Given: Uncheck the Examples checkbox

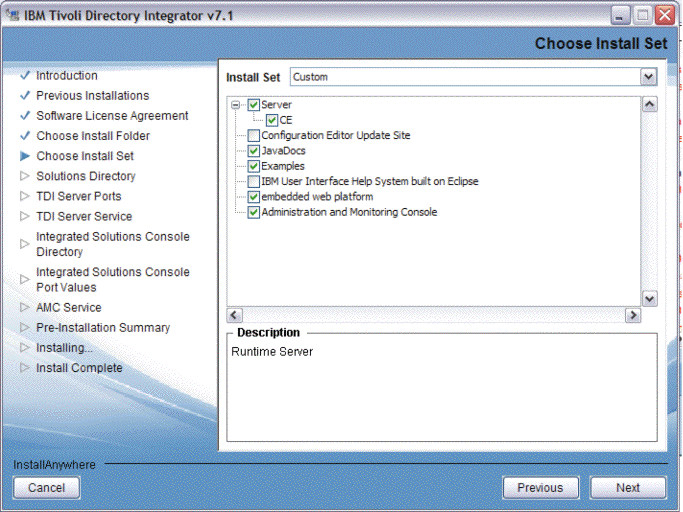Looking at the screenshot, I should [x=254, y=166].
